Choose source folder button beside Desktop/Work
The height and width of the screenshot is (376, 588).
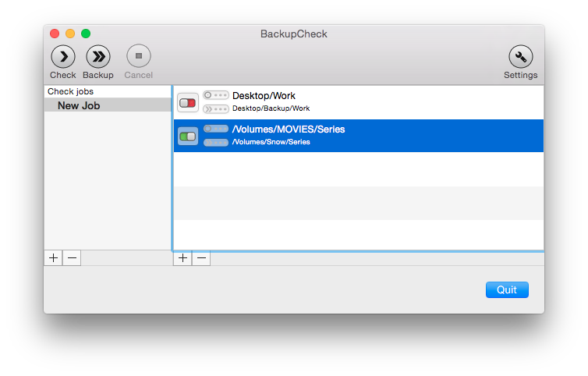pyautogui.click(x=215, y=95)
